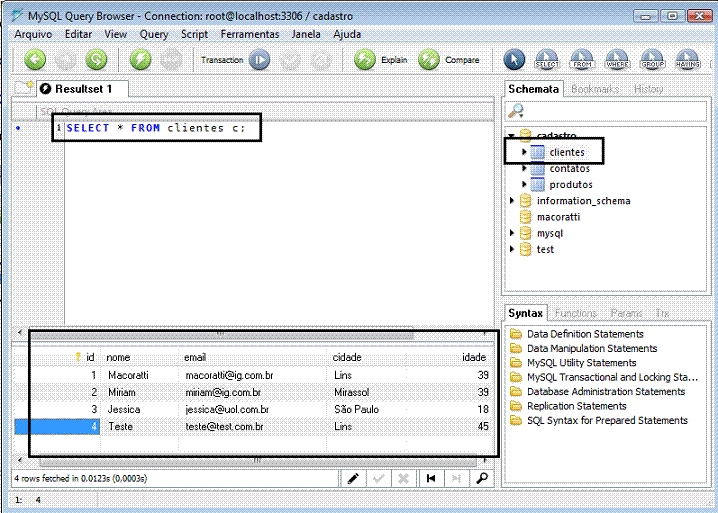Expand the test database node
Image resolution: width=718 pixels, height=513 pixels.
(x=512, y=249)
